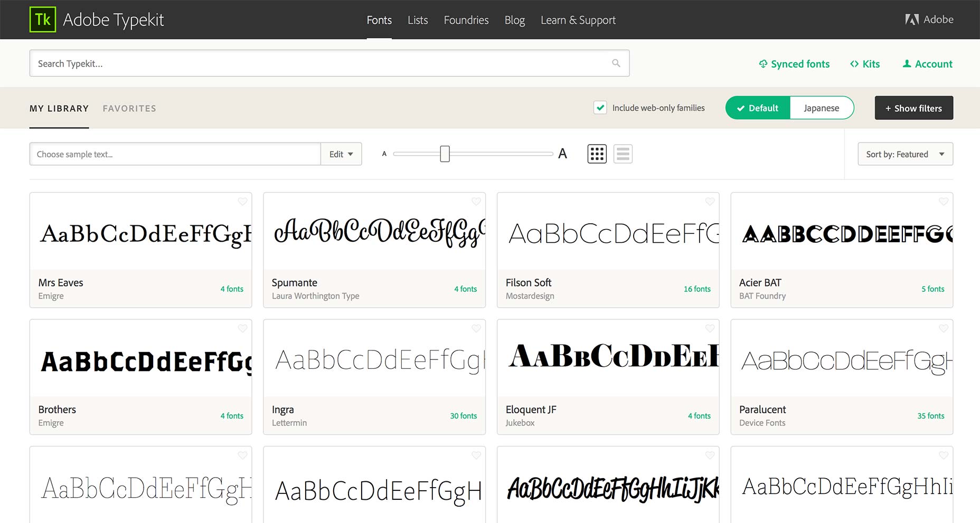Click the Search Typekit input field
Viewport: 980px width, 523px height.
(317, 63)
